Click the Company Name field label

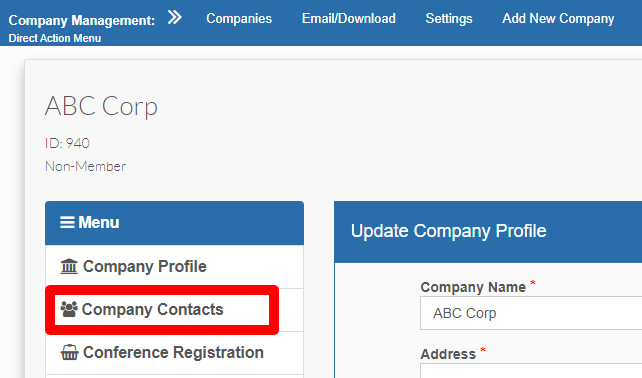pos(473,287)
